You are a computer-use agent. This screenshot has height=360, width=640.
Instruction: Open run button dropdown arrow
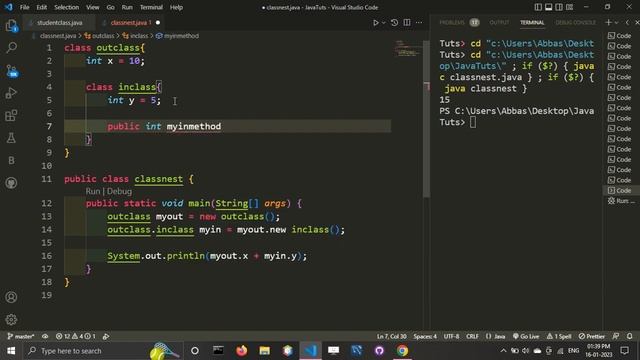point(384,23)
